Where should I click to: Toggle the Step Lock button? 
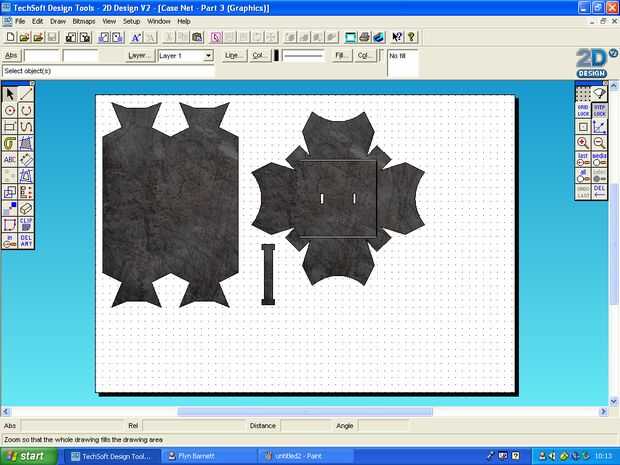(x=599, y=110)
